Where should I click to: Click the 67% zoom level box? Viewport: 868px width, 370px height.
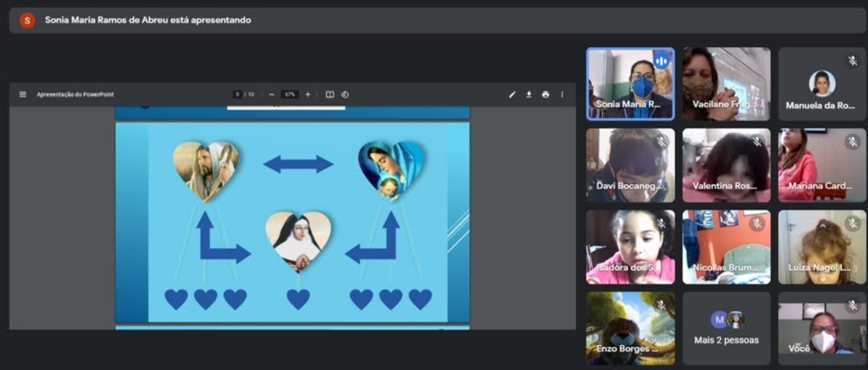click(289, 94)
